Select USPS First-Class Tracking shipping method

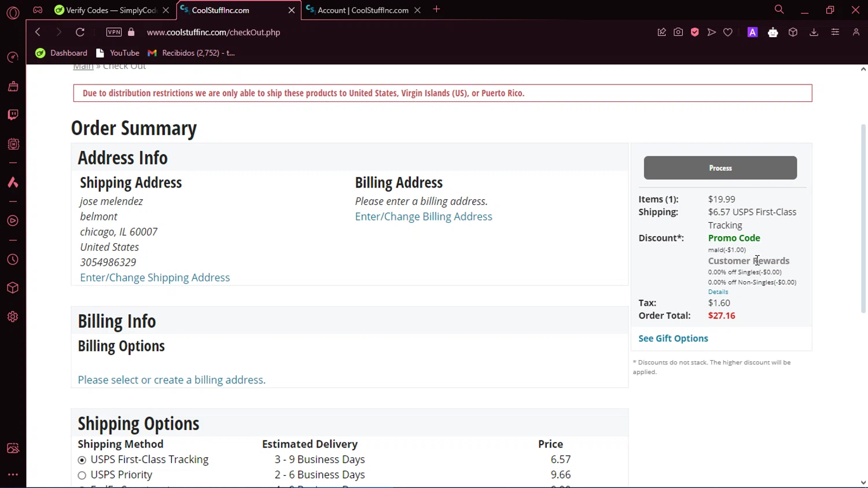coord(82,460)
